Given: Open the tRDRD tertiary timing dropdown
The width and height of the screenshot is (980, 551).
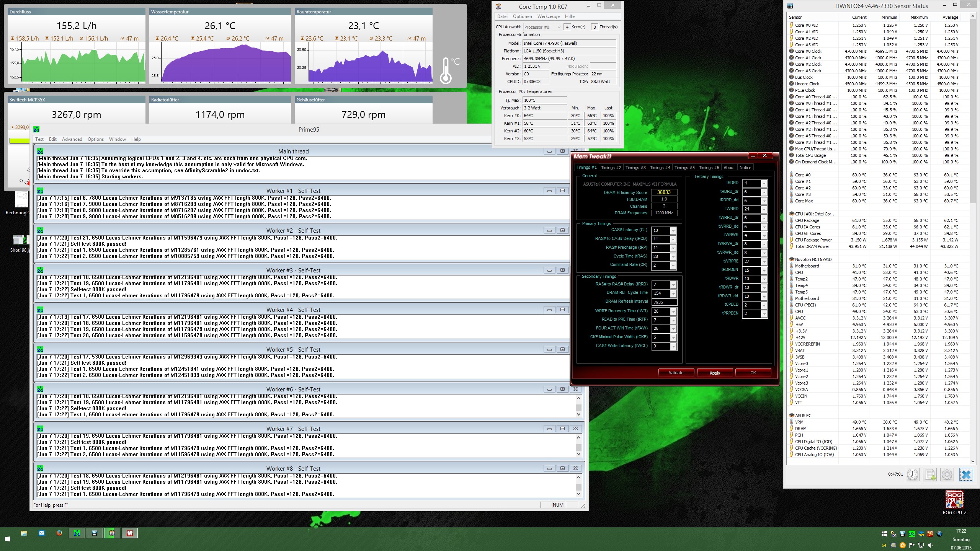Looking at the screenshot, I should click(x=764, y=183).
